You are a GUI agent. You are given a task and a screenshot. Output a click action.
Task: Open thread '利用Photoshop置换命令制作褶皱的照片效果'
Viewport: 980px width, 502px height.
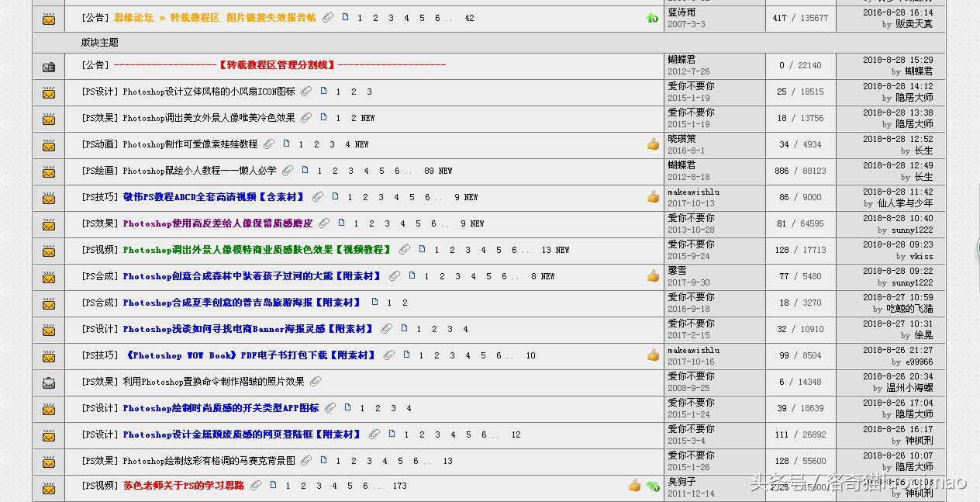(x=213, y=382)
